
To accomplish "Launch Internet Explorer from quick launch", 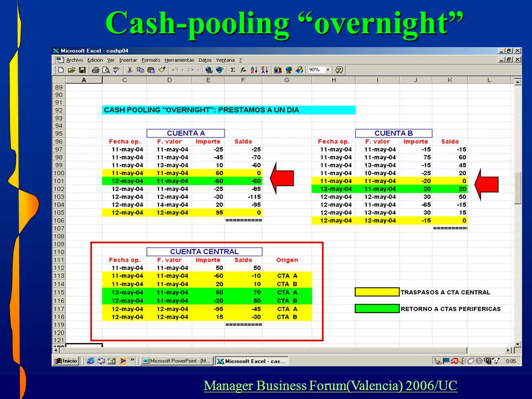I will pos(90,361).
